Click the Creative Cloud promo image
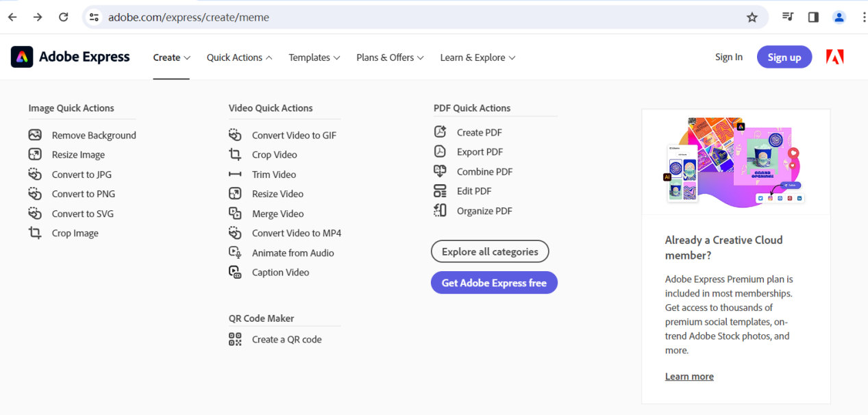The width and height of the screenshot is (868, 415). tap(736, 162)
